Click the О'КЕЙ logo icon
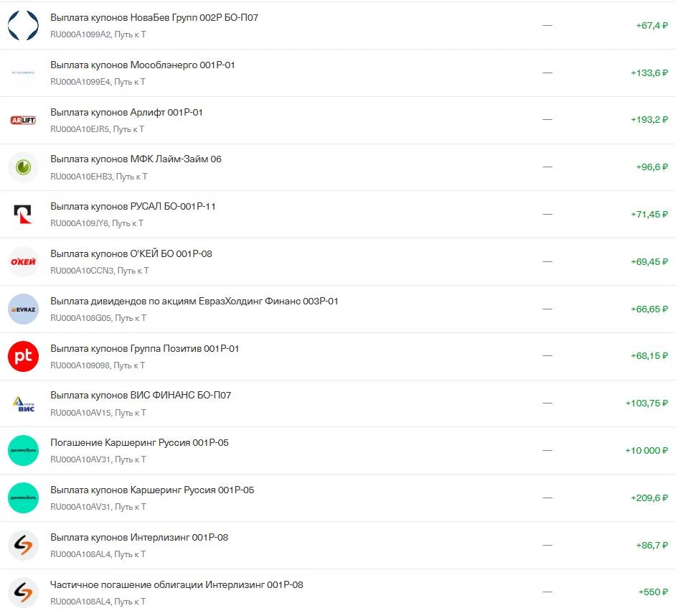 pos(23,262)
